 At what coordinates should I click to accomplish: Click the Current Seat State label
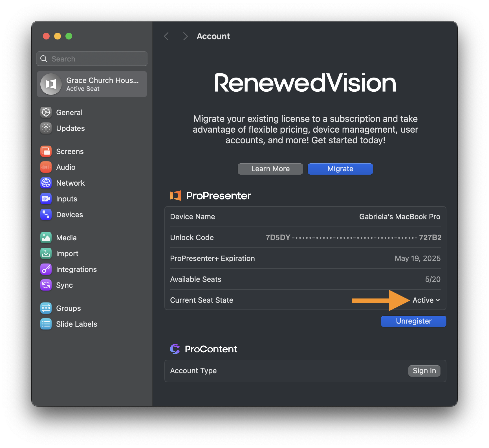(x=202, y=300)
